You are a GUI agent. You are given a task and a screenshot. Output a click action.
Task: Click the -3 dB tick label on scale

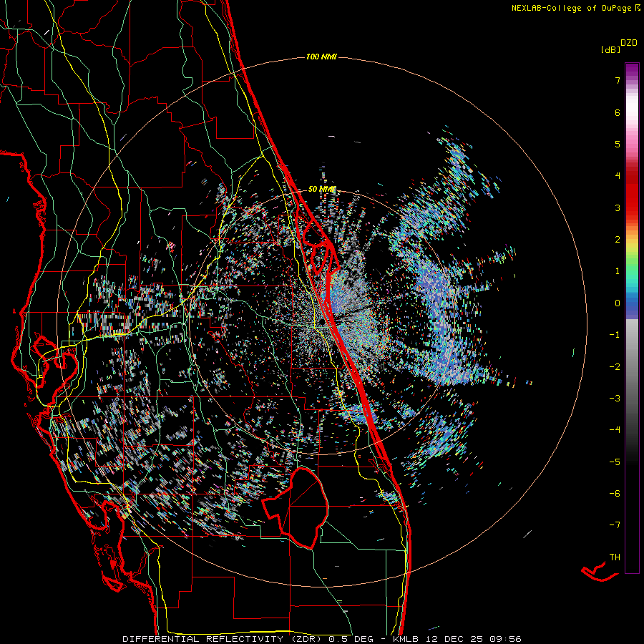pyautogui.click(x=615, y=399)
